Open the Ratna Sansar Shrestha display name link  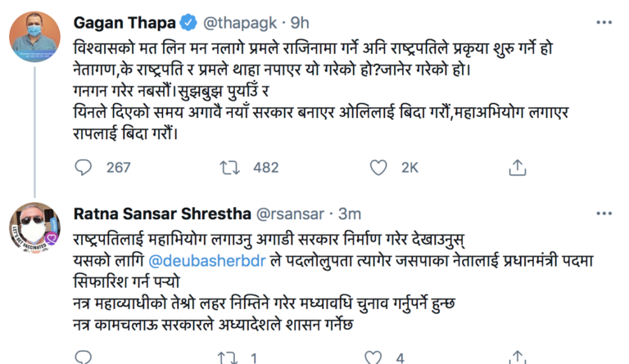[x=162, y=214]
